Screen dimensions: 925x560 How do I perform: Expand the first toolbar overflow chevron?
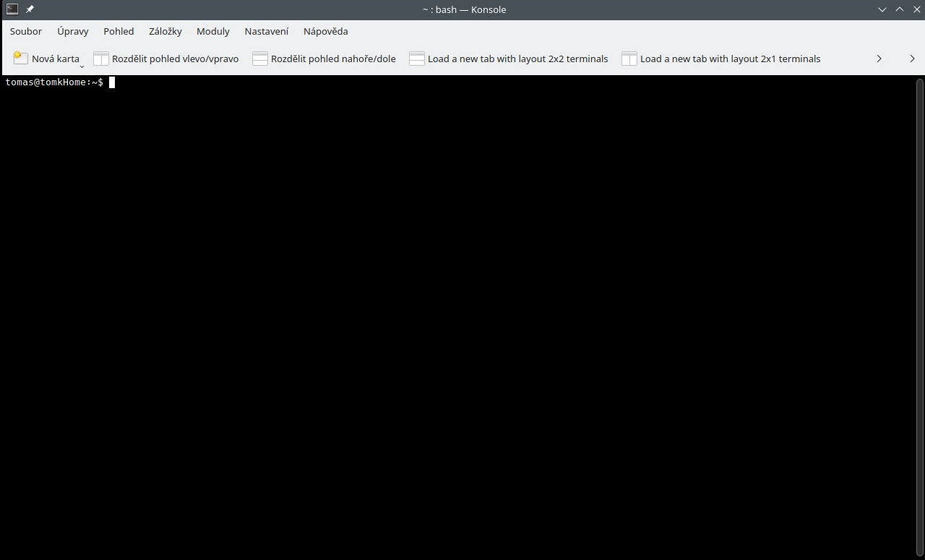[879, 59]
